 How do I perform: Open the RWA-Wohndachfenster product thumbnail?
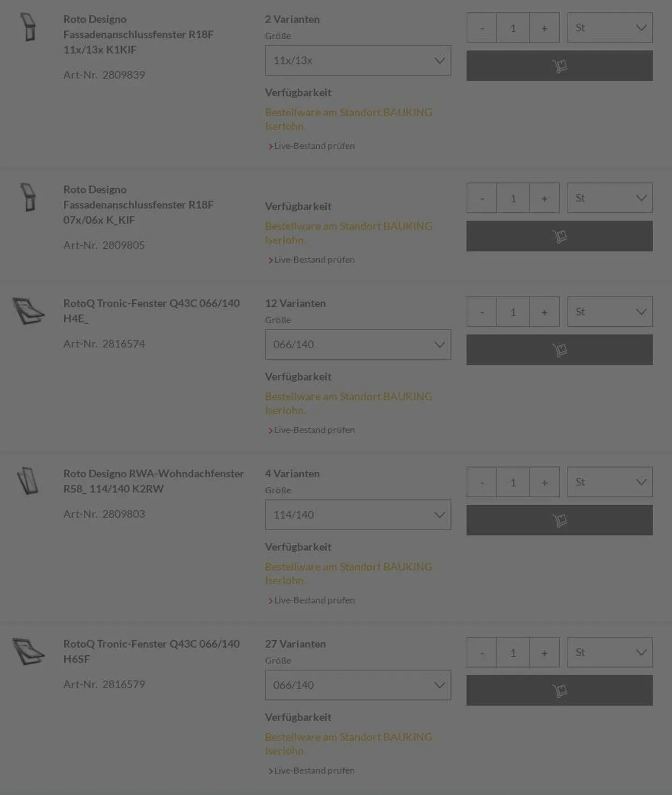tap(28, 481)
